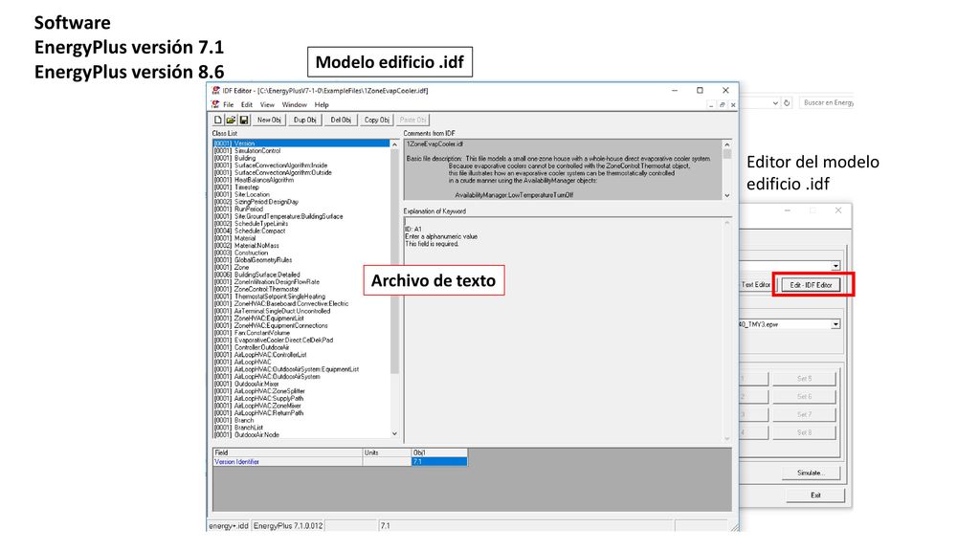
Task: Open the Edit menu
Action: pos(247,105)
